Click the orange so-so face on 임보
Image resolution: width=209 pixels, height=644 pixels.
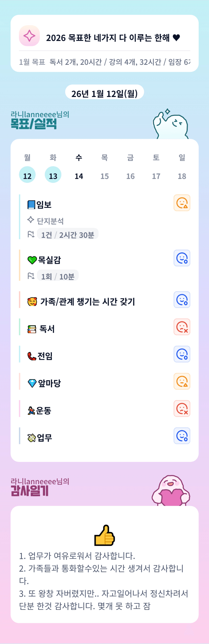point(182,203)
